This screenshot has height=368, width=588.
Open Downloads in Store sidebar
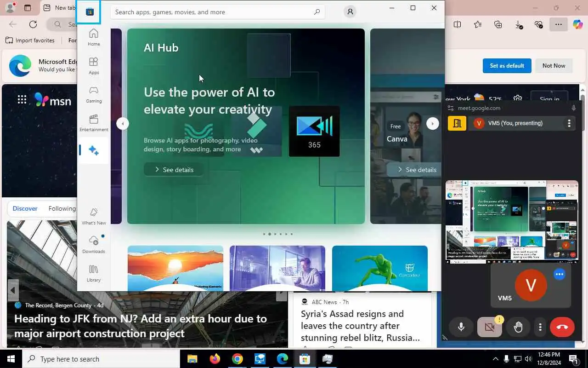[94, 245]
